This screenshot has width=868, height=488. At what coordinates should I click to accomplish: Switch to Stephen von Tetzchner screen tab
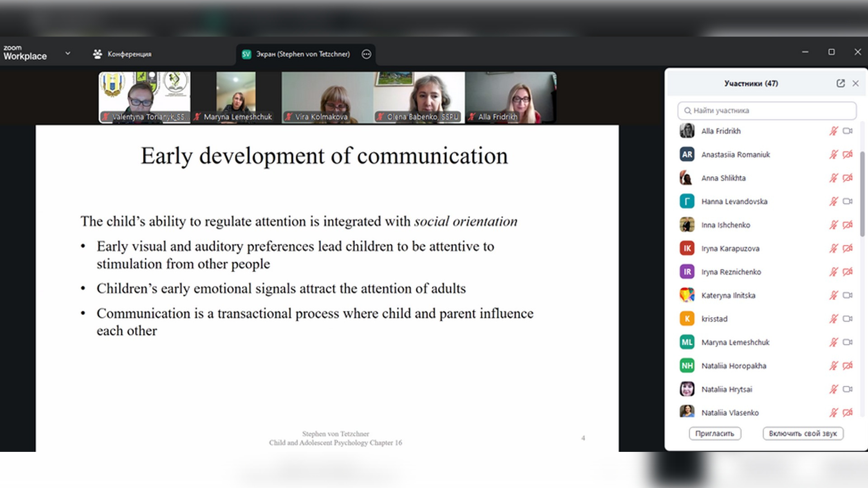click(302, 54)
